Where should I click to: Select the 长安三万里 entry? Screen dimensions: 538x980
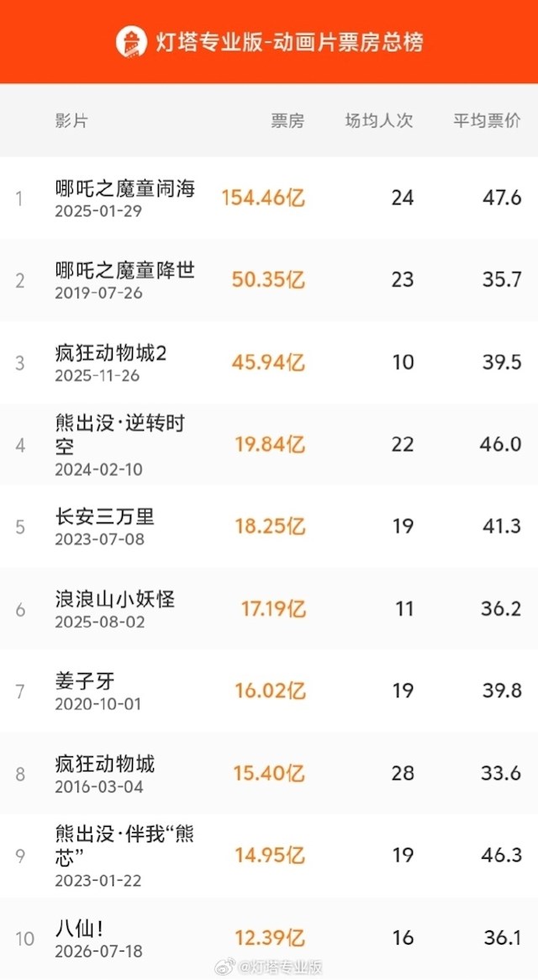[269, 527]
